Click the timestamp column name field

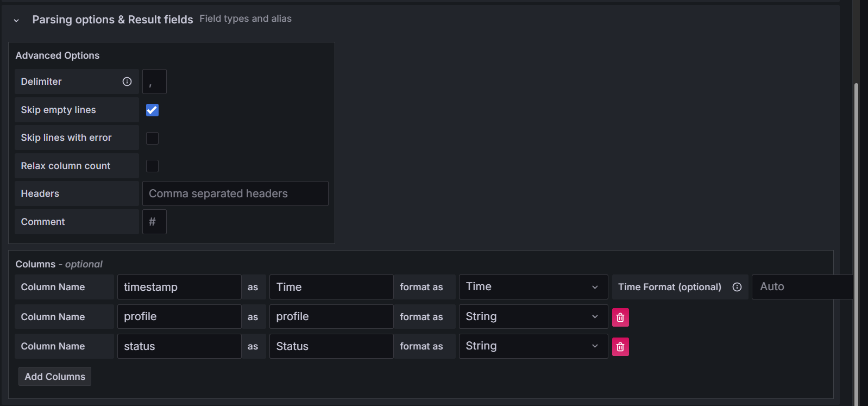(x=179, y=287)
